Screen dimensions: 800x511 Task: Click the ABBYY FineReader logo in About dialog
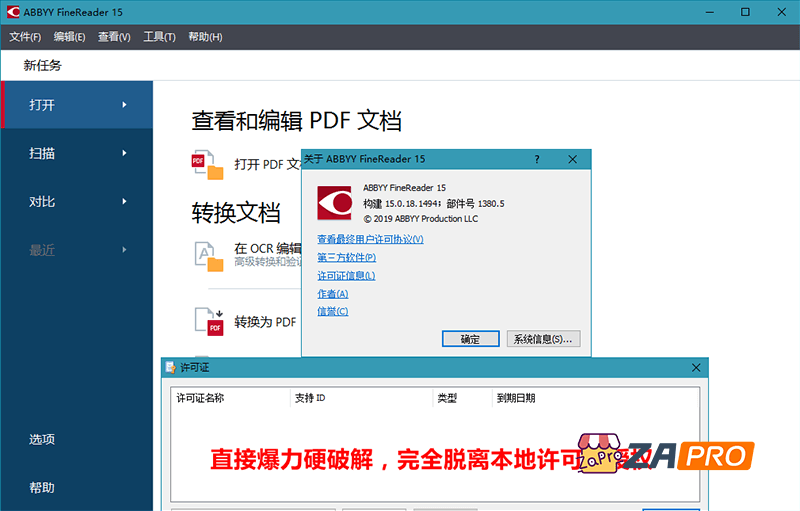tap(334, 202)
